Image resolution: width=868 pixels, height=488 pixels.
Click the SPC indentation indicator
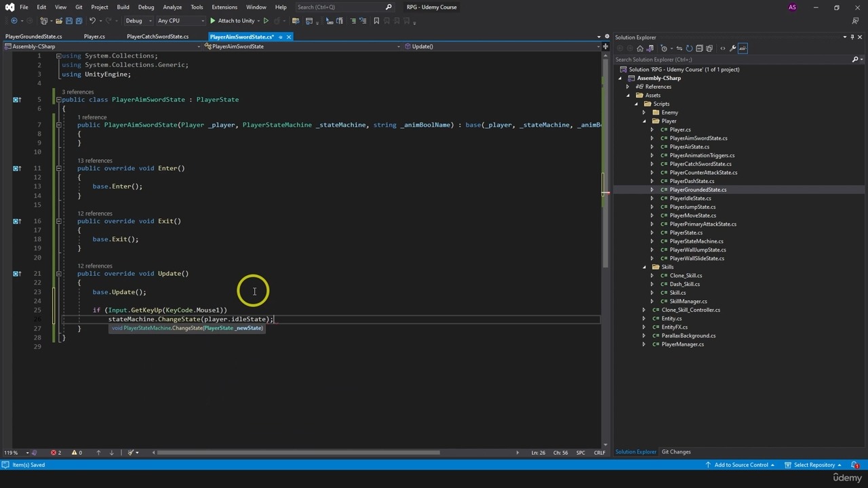(x=580, y=453)
